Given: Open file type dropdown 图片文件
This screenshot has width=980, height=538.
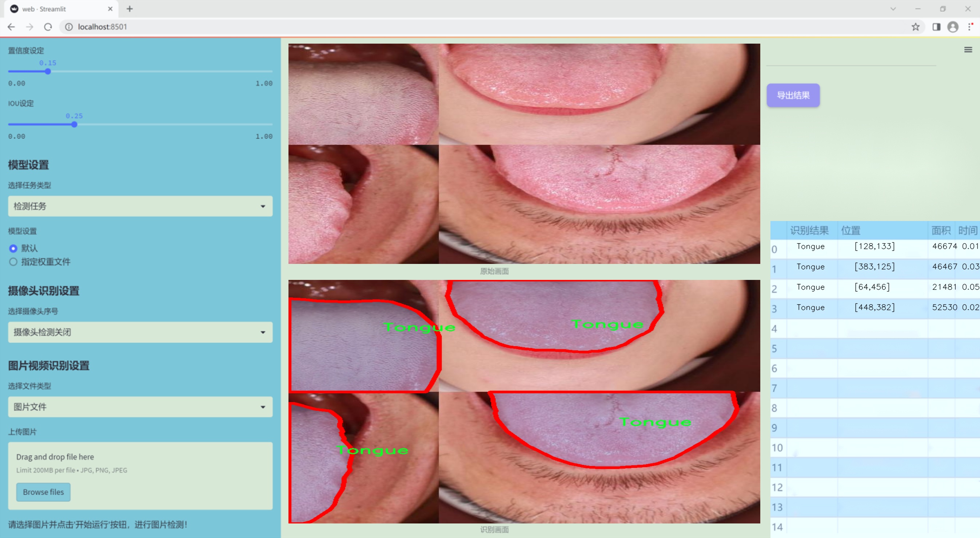Looking at the screenshot, I should (x=140, y=407).
